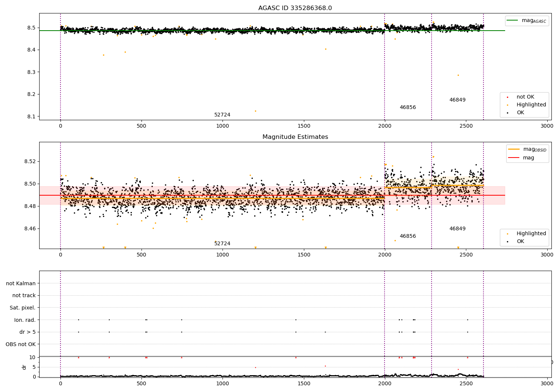Viewport: 560px width, 392px height.
Task: Select "not OK" legend entry in top plot
Action: coord(525,97)
